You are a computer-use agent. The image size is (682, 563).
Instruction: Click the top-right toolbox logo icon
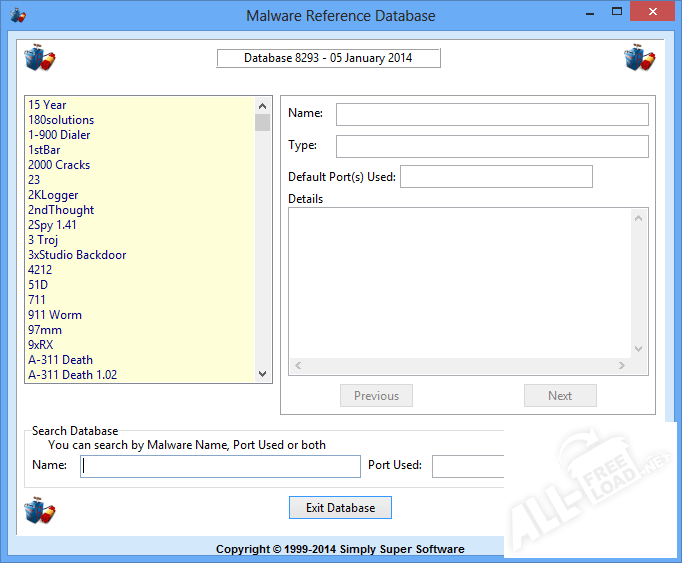coord(639,58)
